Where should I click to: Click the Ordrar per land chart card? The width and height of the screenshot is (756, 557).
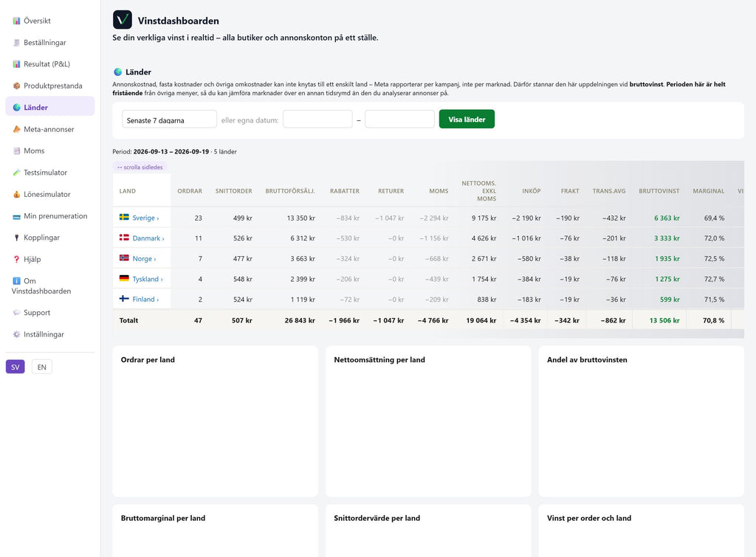(215, 421)
